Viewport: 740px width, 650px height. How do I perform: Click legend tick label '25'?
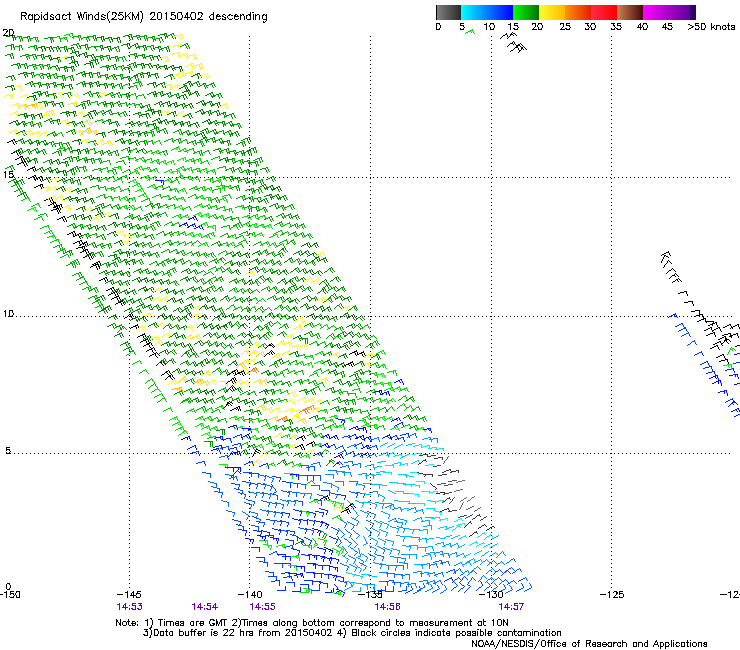(565, 27)
